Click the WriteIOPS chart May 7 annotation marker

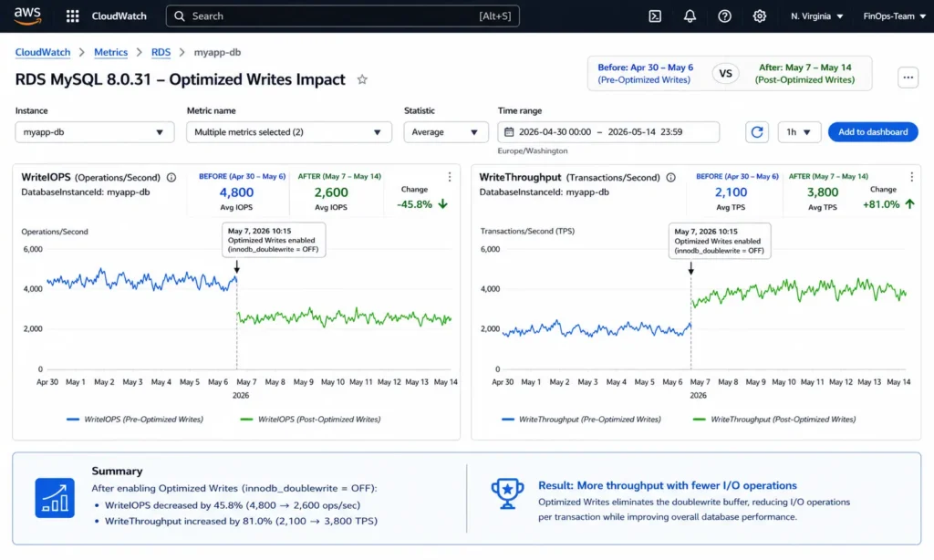pyautogui.click(x=236, y=267)
